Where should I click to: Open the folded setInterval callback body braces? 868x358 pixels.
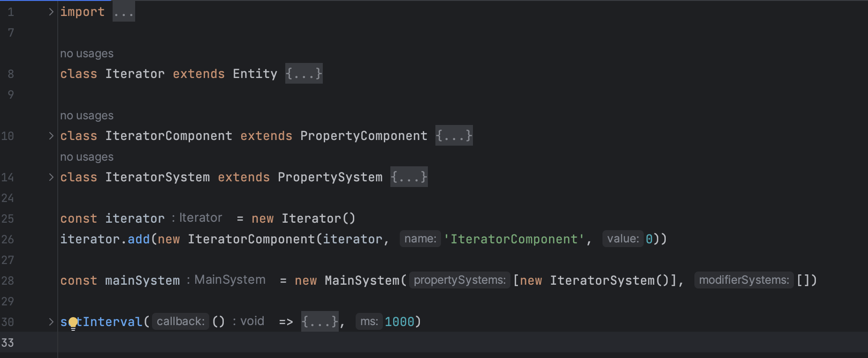tap(320, 322)
